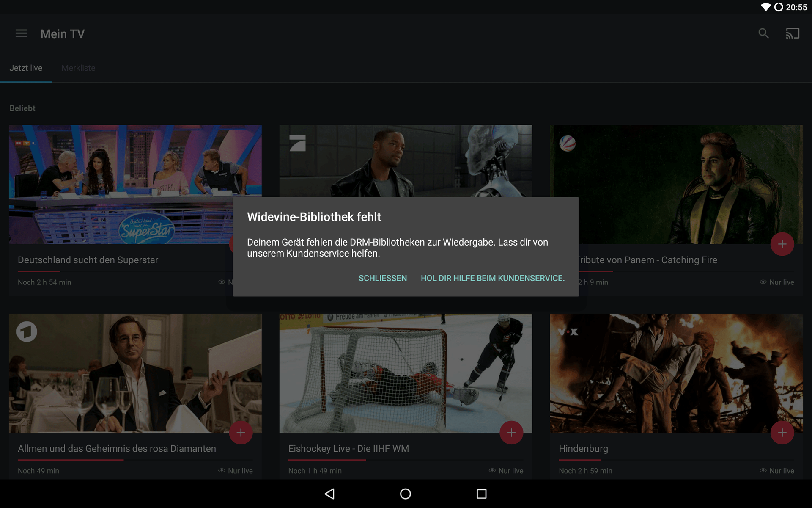812x508 pixels.
Task: Switch to the Jetzt live tab
Action: tap(26, 68)
